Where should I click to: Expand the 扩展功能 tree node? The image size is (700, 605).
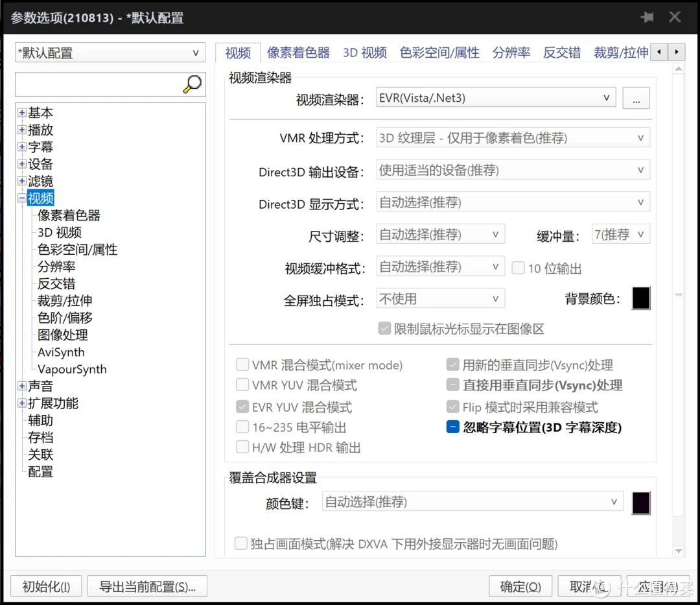point(22,403)
